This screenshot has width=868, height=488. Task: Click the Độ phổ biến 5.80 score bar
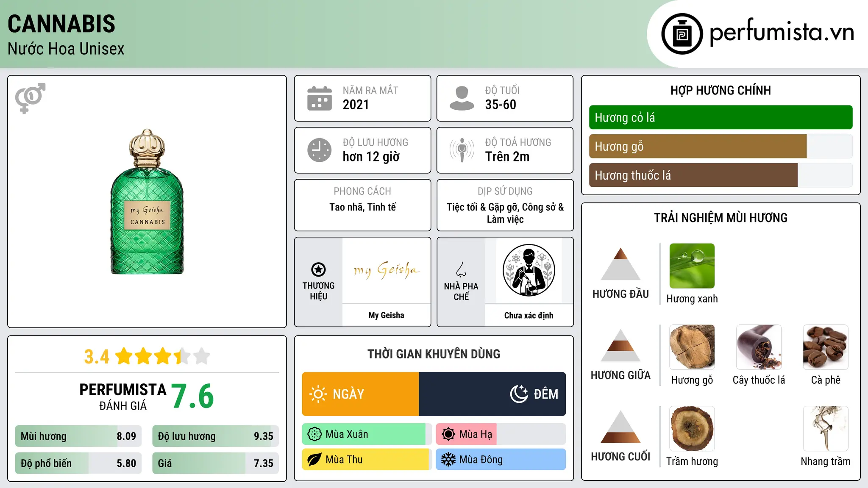[x=78, y=463]
